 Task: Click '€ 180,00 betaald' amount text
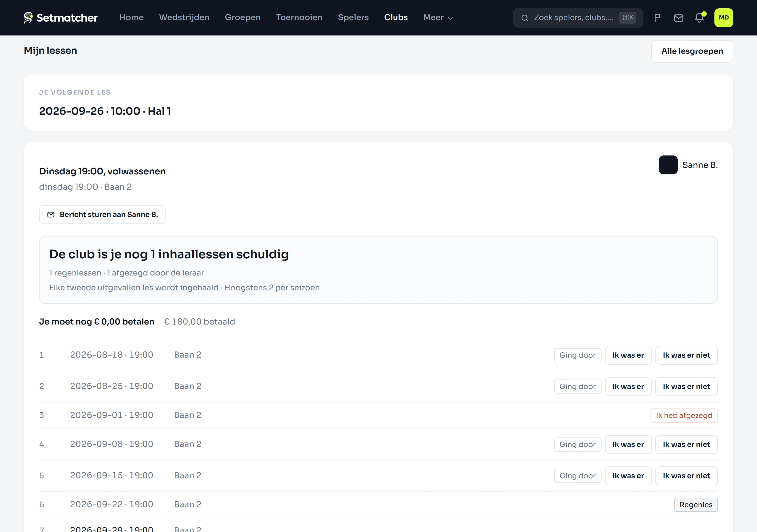point(200,322)
